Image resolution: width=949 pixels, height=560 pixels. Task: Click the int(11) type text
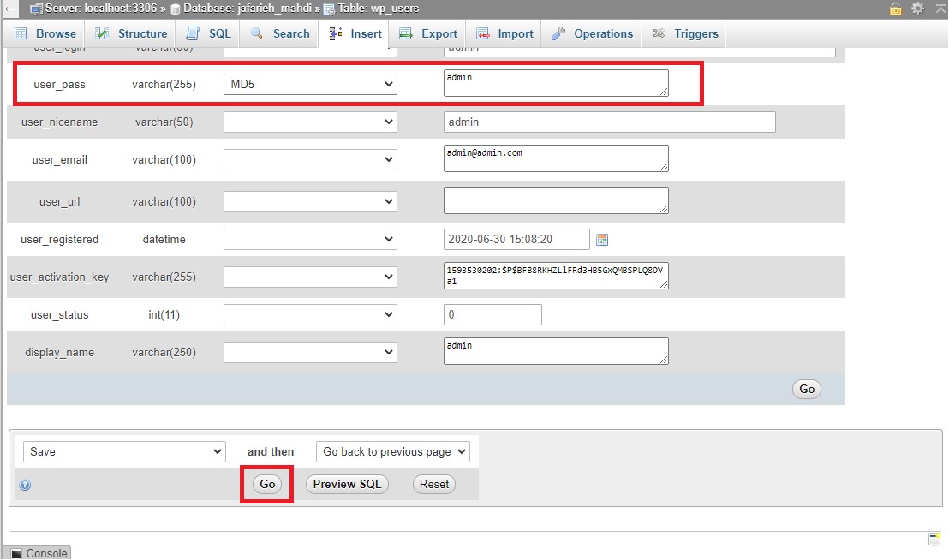[164, 314]
